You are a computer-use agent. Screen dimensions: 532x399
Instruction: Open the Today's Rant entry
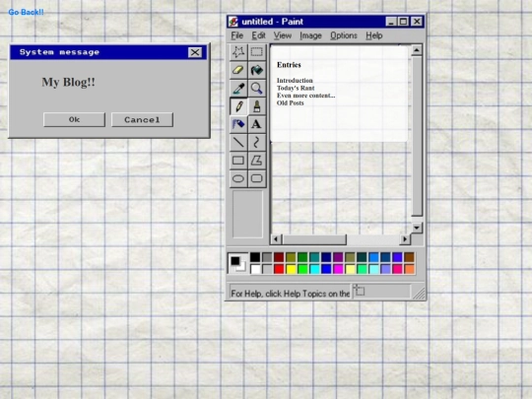[296, 88]
